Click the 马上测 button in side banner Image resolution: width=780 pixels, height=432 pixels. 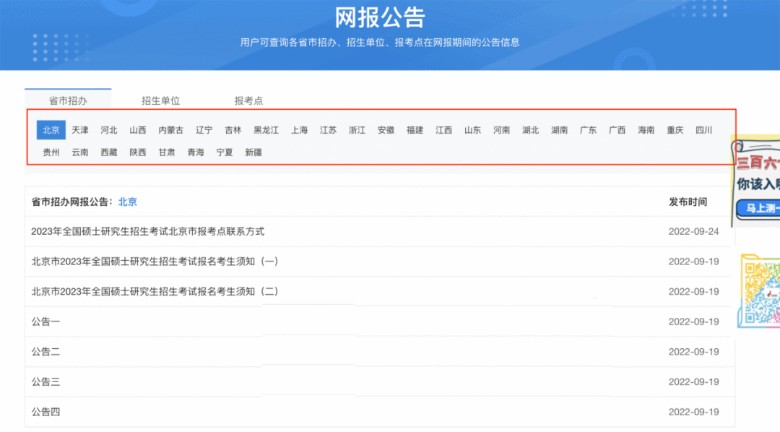pos(758,208)
